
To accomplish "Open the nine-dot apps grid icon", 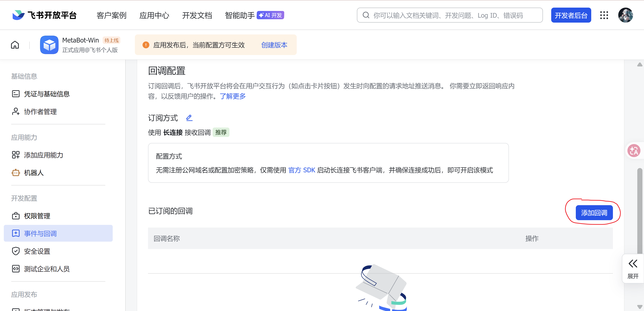I will click(x=604, y=15).
